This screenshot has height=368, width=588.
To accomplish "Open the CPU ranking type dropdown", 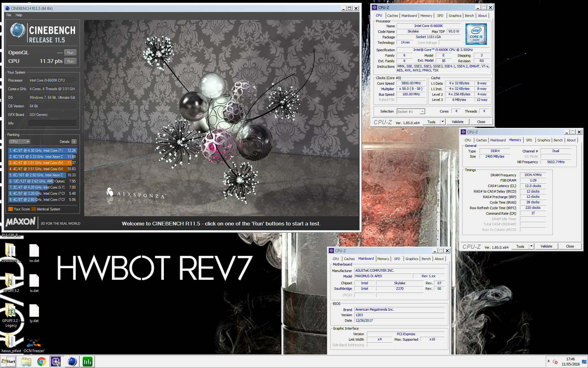I will point(19,142).
